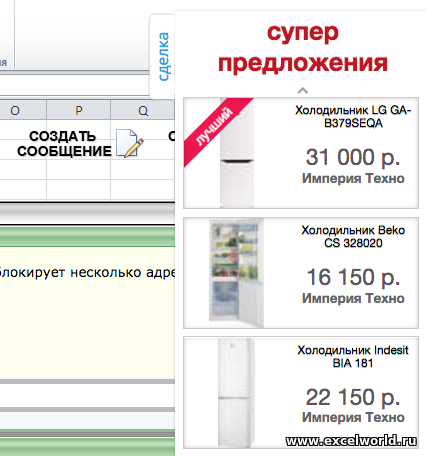Collapse offers with the up chevron
This screenshot has height=456, width=427.
(x=302, y=90)
